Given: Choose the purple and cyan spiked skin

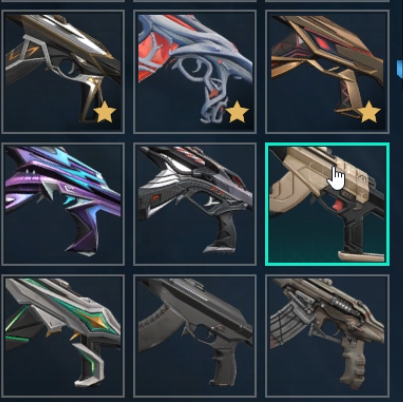Looking at the screenshot, I should tap(63, 204).
